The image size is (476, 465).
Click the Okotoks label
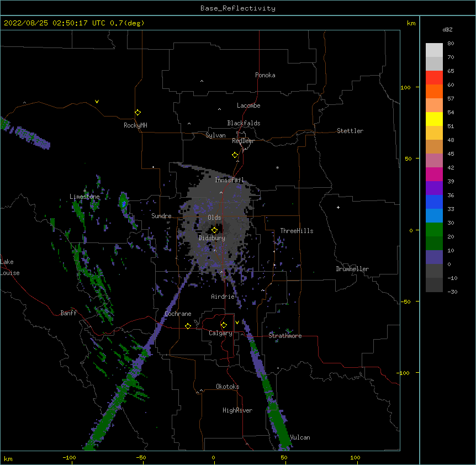pyautogui.click(x=228, y=387)
